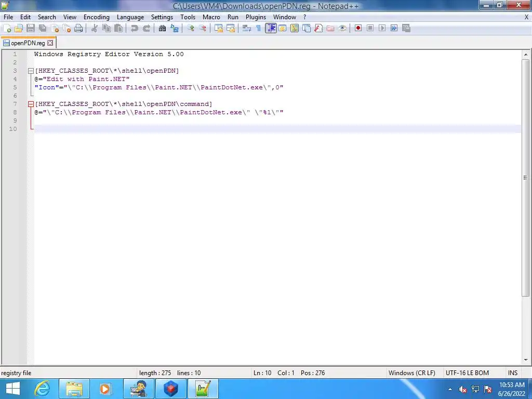Click the Undo arrow icon
The width and height of the screenshot is (532, 399).
click(135, 28)
